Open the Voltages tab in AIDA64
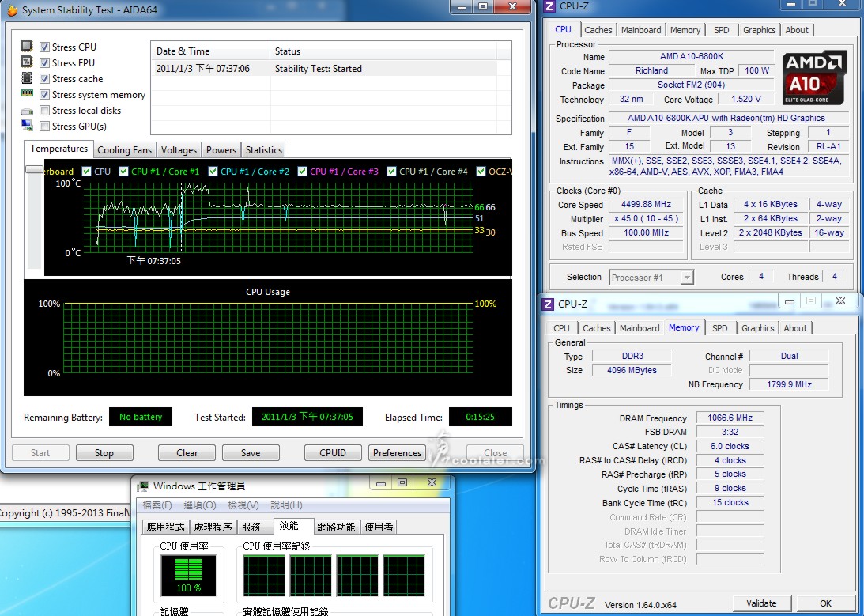864x616 pixels. pyautogui.click(x=179, y=150)
